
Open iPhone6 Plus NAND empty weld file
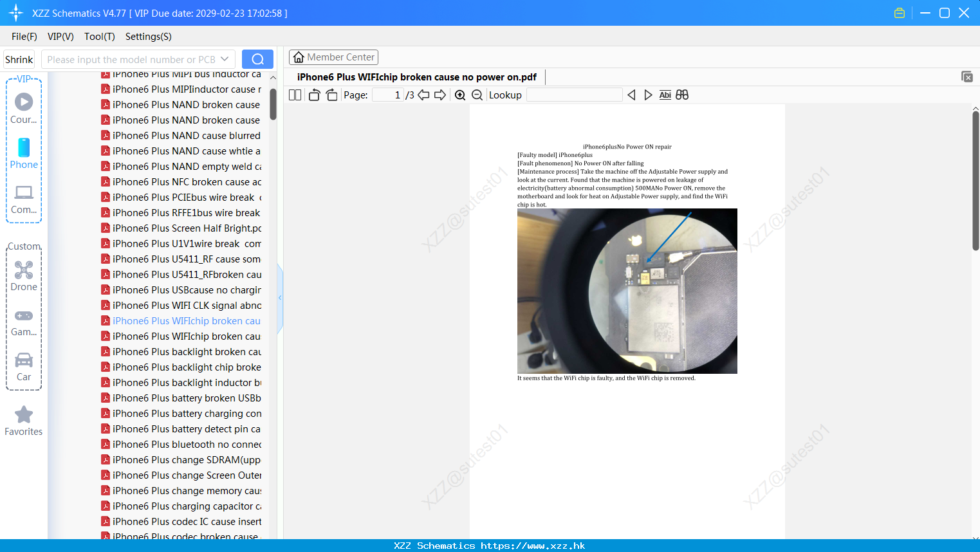[x=187, y=167]
